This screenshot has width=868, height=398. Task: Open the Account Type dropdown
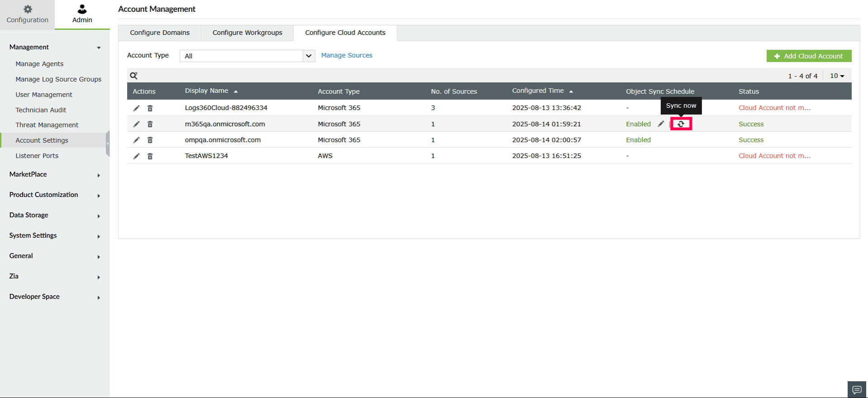tap(247, 56)
